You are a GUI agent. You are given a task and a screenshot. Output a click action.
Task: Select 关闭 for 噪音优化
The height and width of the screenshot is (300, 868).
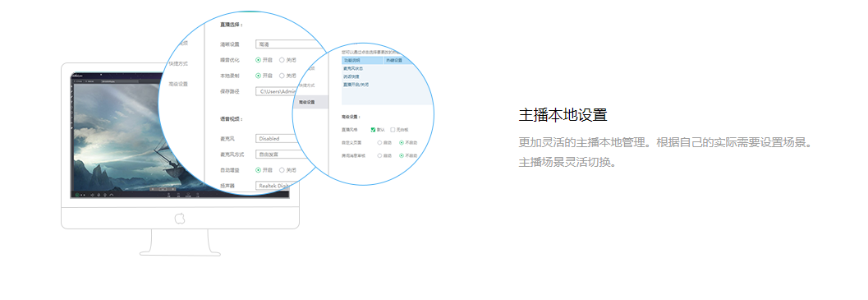(x=282, y=60)
